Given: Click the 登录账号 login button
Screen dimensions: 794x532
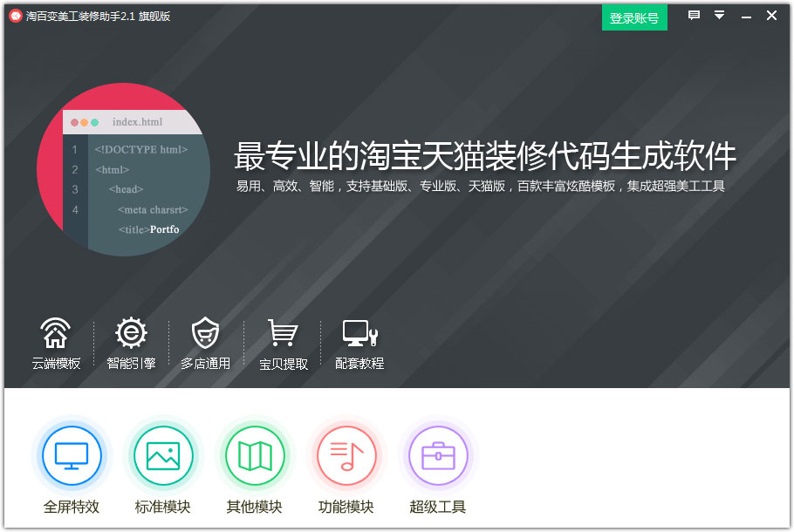Looking at the screenshot, I should click(x=634, y=17).
